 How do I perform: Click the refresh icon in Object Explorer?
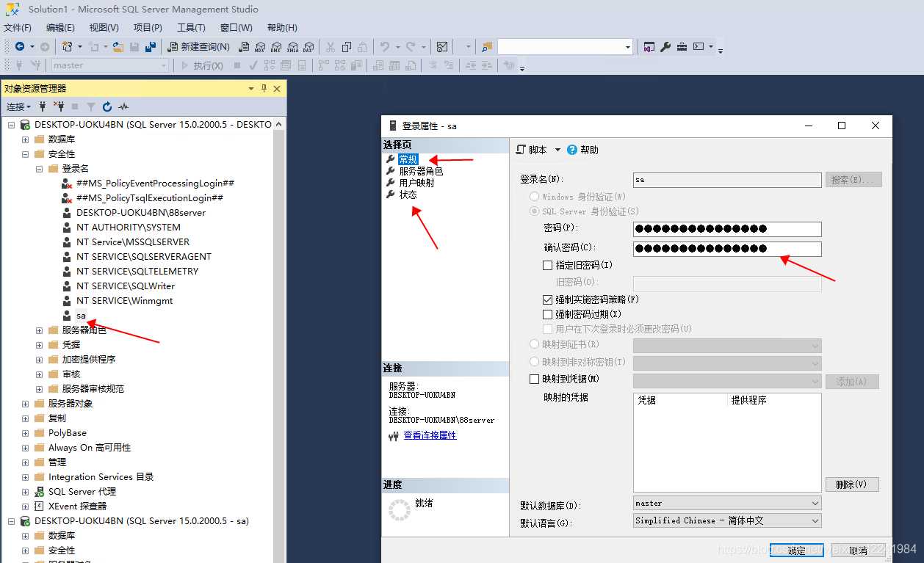(107, 106)
